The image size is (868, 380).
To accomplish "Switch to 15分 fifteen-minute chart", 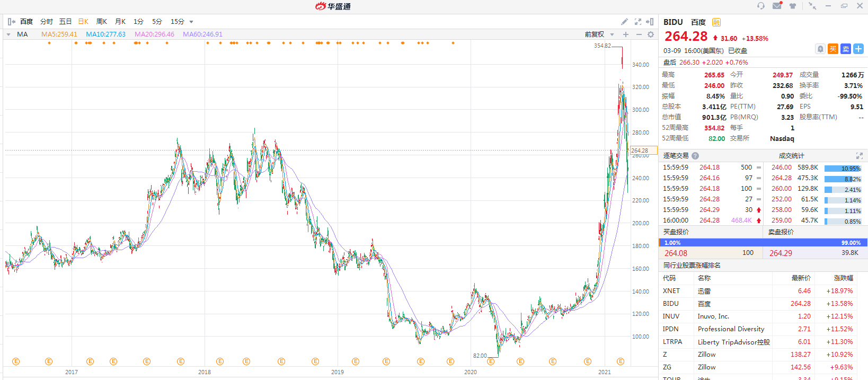I will pyautogui.click(x=177, y=22).
